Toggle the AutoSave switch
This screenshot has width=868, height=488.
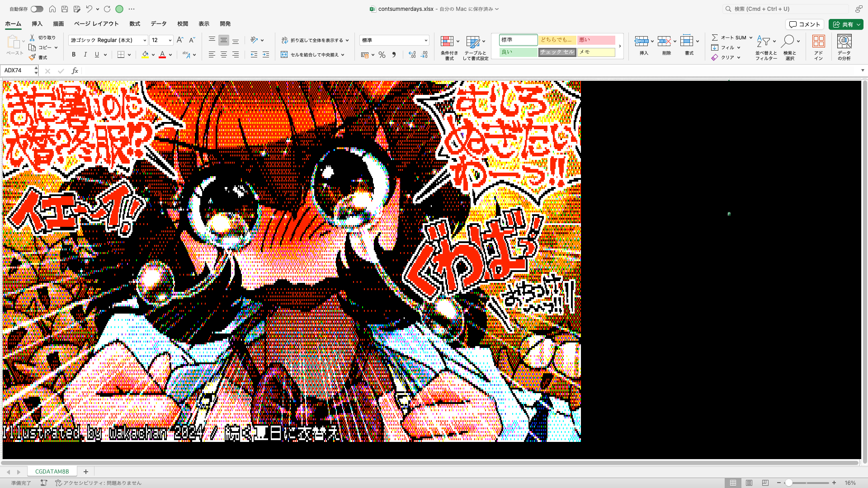pos(37,9)
